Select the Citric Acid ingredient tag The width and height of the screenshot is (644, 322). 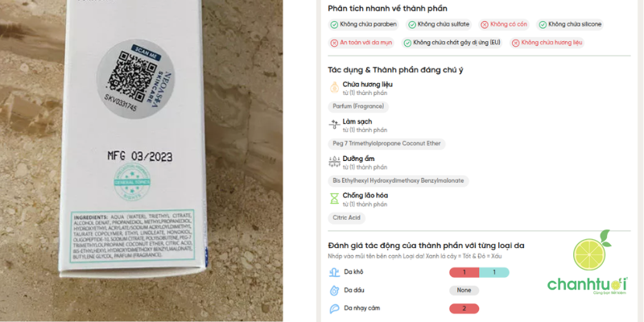(347, 217)
